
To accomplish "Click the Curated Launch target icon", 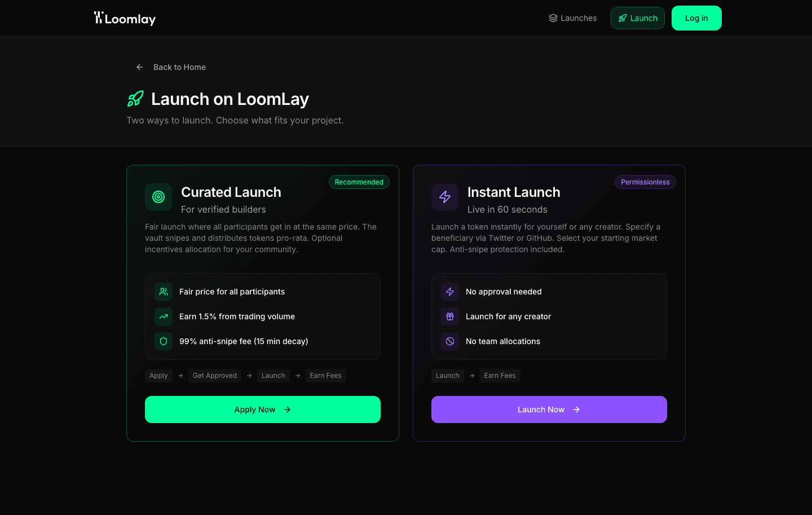I will 158,197.
